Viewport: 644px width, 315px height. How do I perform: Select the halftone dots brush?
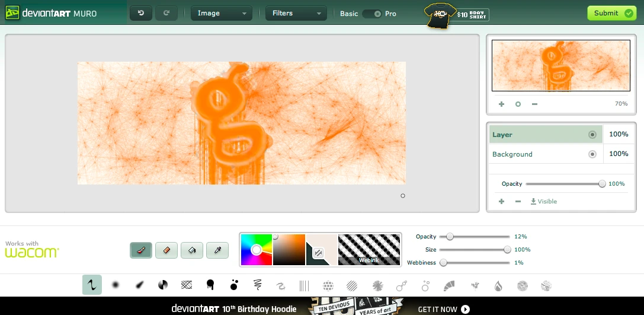(328, 285)
